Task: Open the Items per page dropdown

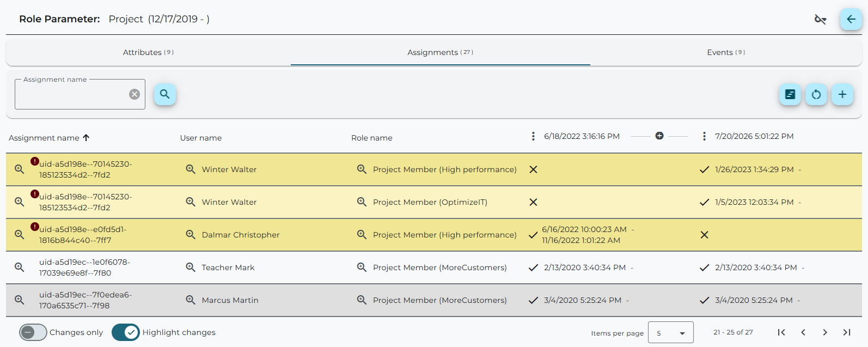Action: (671, 333)
